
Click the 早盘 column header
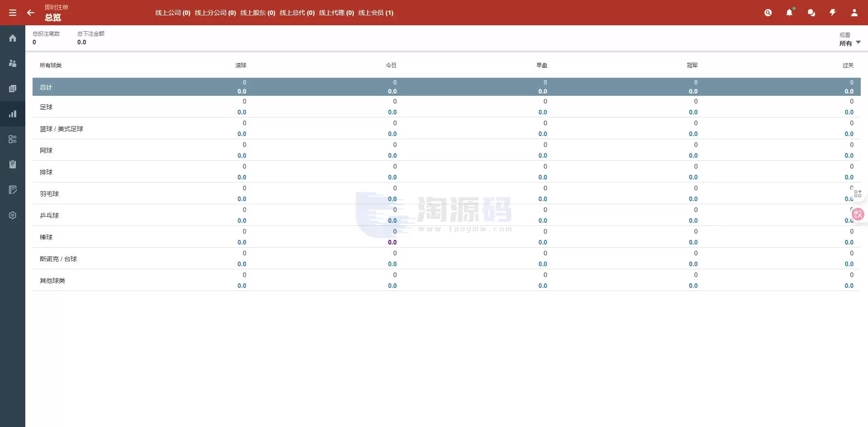tap(542, 66)
